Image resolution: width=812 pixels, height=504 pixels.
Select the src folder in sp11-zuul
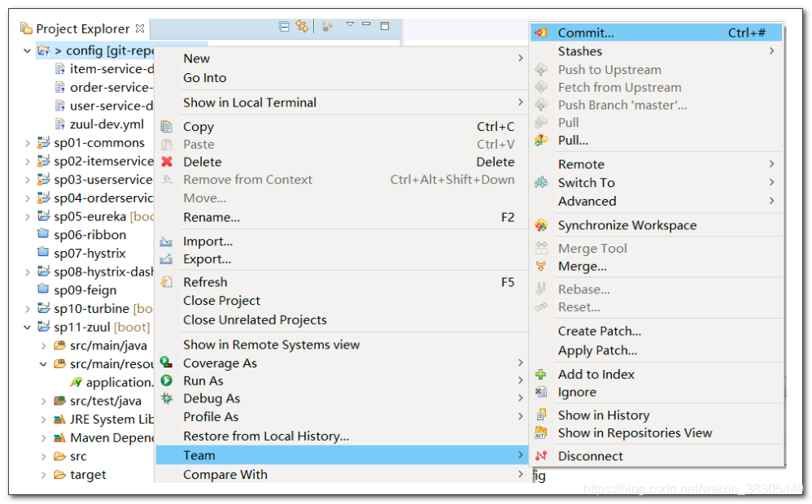[78, 456]
